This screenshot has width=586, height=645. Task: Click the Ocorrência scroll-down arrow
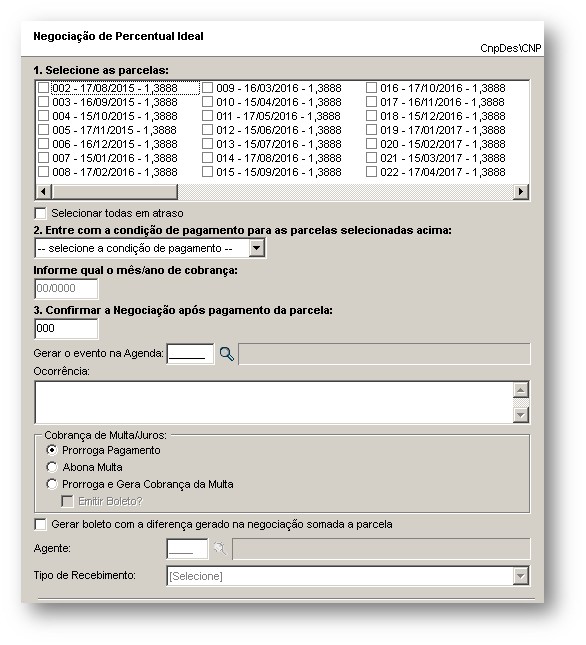(521, 415)
